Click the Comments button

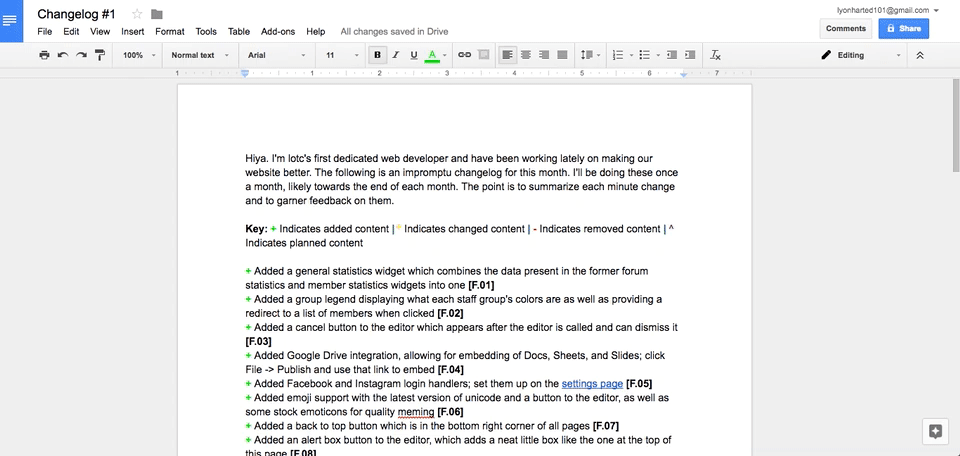(x=846, y=28)
